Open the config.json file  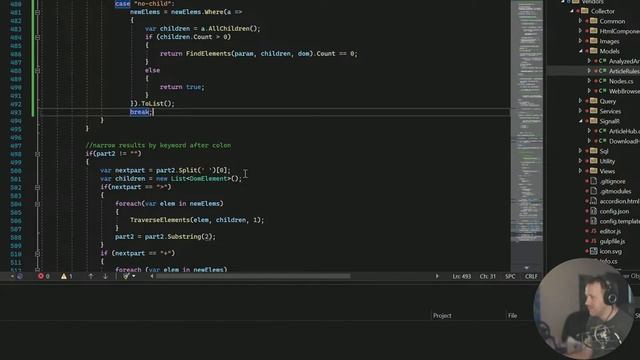tap(614, 211)
